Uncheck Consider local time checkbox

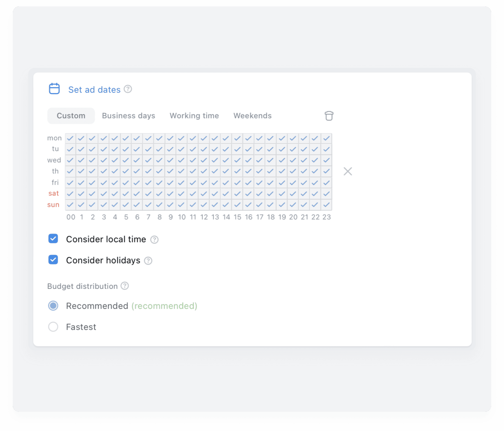53,239
